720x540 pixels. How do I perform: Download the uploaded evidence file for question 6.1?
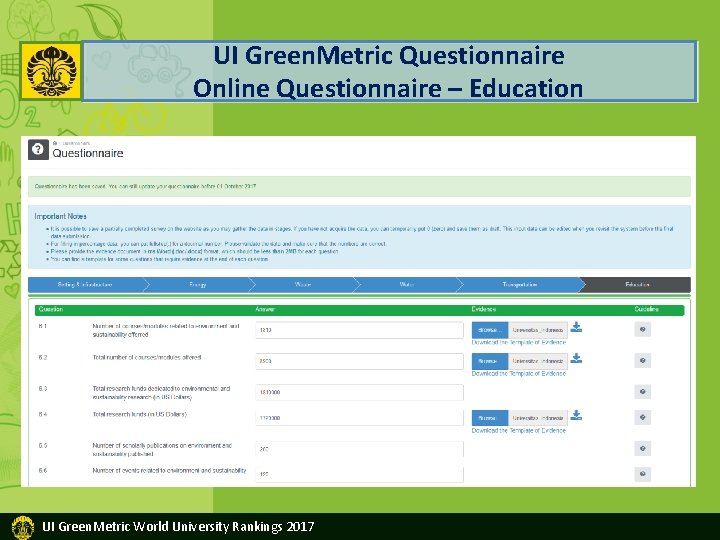pos(576,327)
